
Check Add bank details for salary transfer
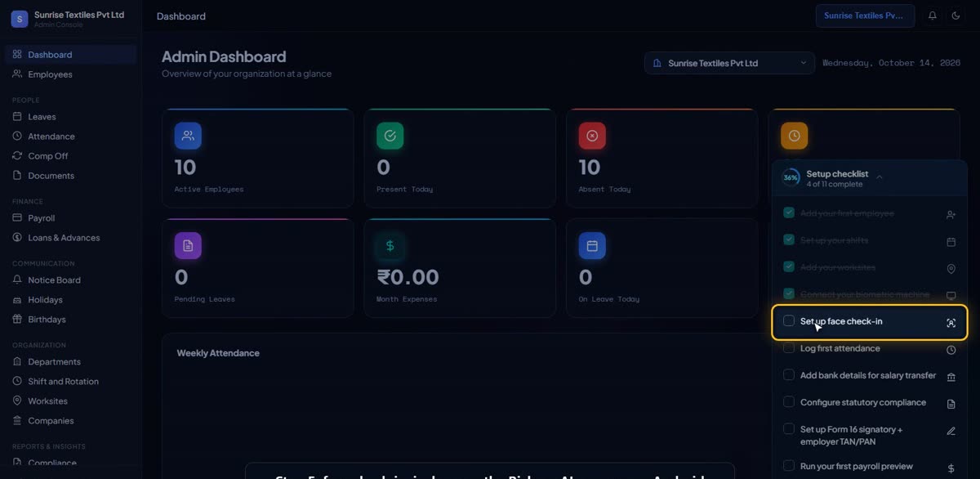point(789,374)
